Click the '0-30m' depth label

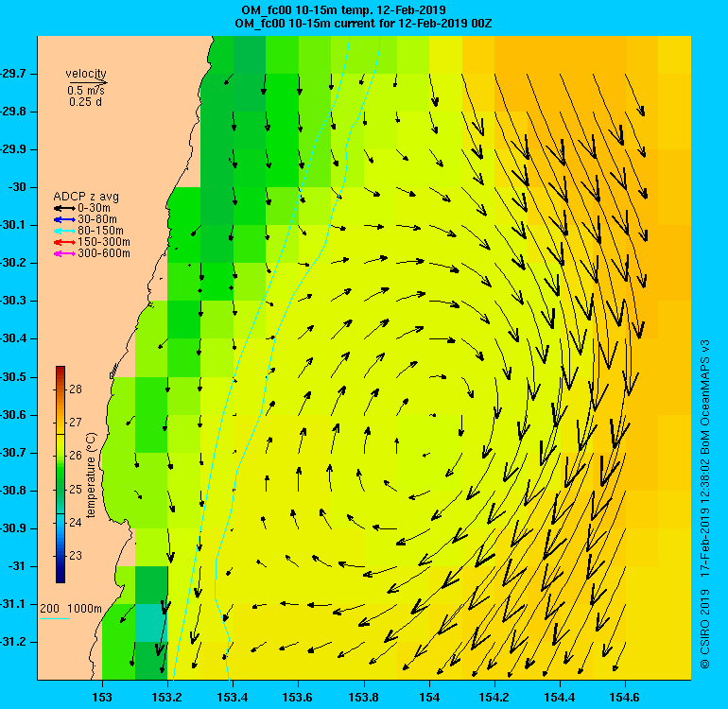[x=95, y=208]
